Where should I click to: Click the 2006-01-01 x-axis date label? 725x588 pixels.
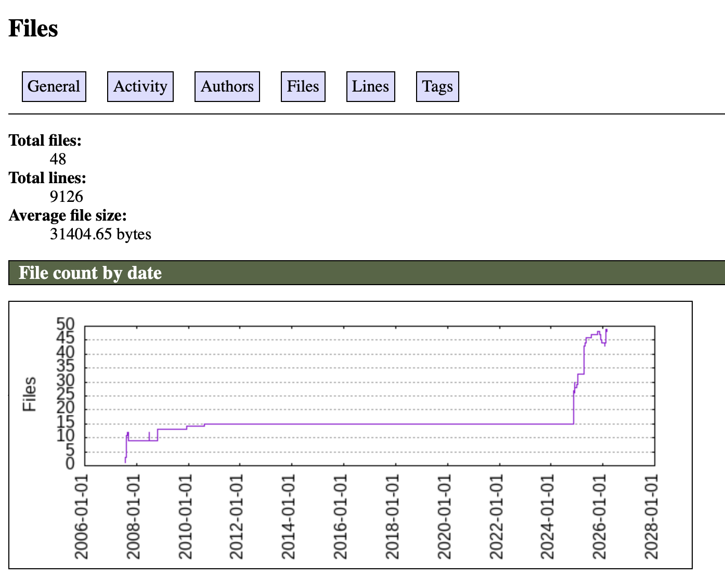click(82, 516)
